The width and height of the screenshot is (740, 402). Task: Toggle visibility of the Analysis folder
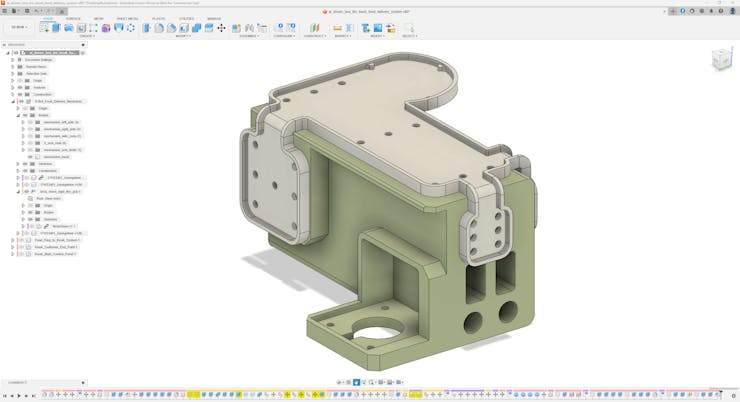pyautogui.click(x=20, y=88)
